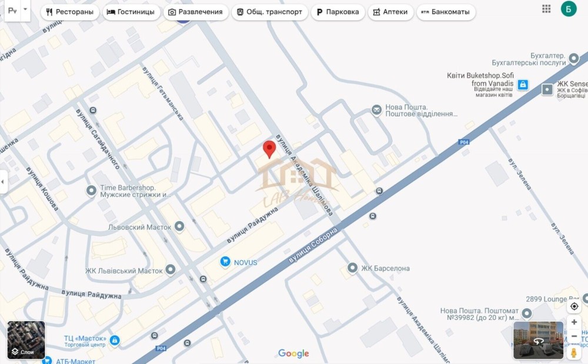Filter by Рестораны category

[x=70, y=12]
